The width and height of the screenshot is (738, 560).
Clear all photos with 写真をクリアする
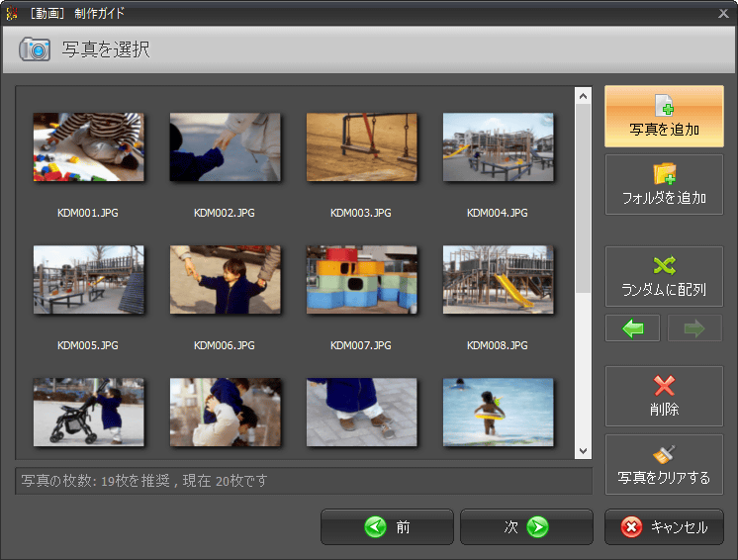pos(664,465)
